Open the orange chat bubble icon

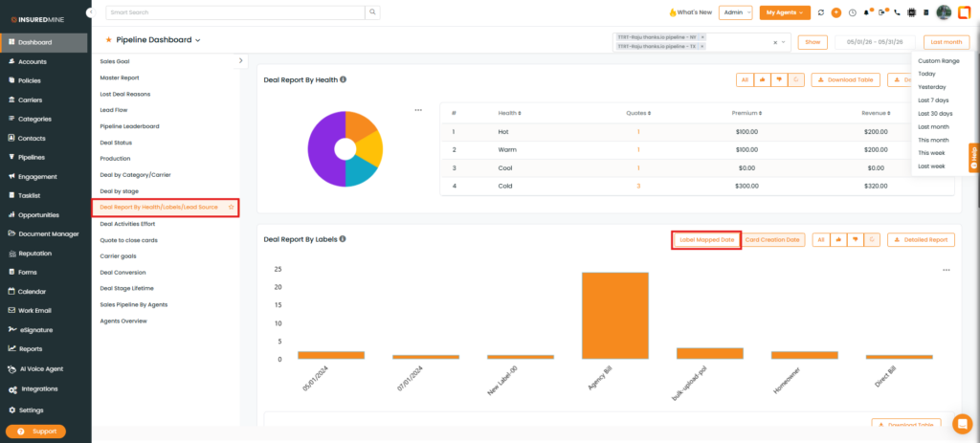click(x=963, y=424)
